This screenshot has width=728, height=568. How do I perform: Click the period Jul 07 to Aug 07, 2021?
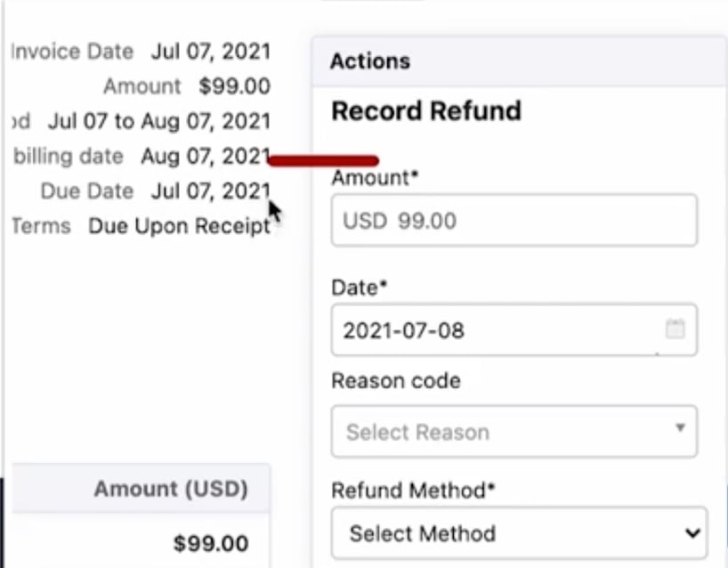[x=158, y=120]
